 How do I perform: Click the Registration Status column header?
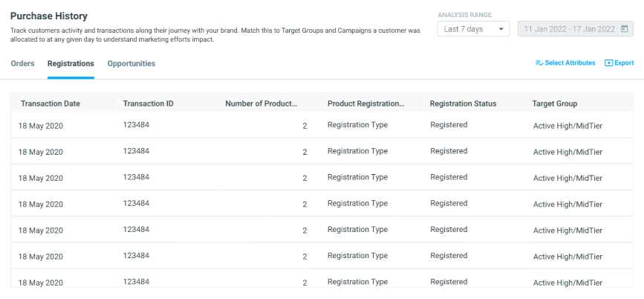[463, 103]
